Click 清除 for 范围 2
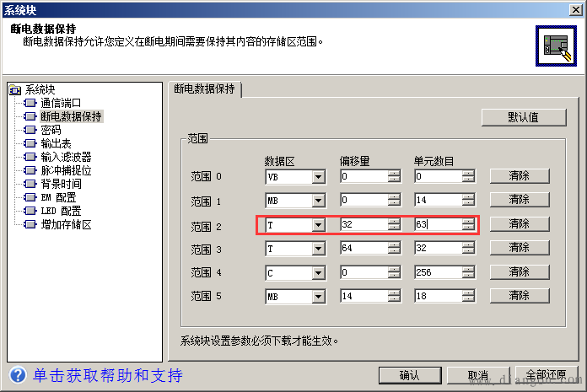The height and width of the screenshot is (392, 587). tap(520, 223)
